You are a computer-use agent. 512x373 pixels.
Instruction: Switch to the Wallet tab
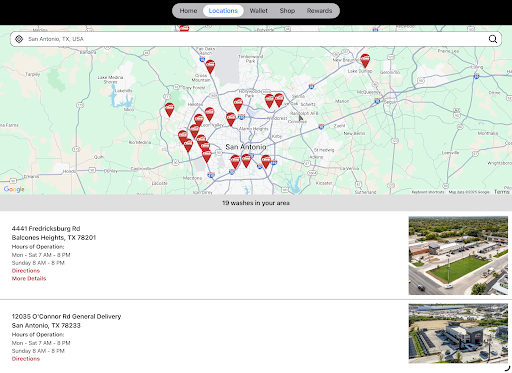pos(259,11)
